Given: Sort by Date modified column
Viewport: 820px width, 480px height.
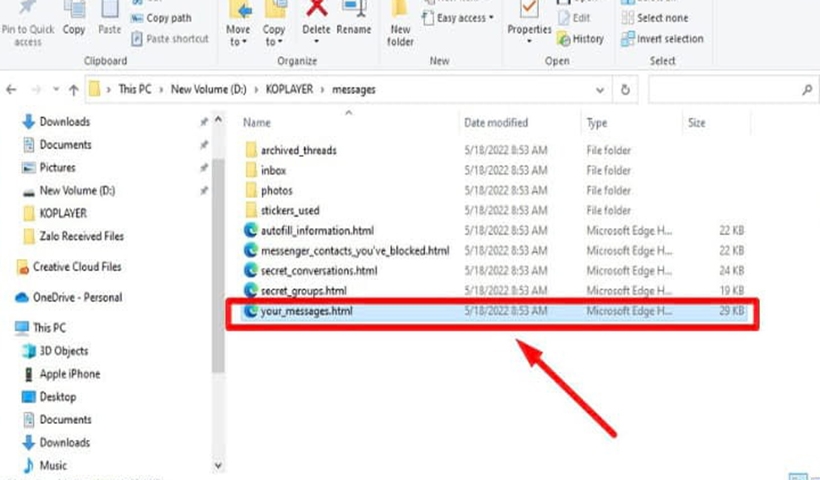Looking at the screenshot, I should tap(496, 123).
